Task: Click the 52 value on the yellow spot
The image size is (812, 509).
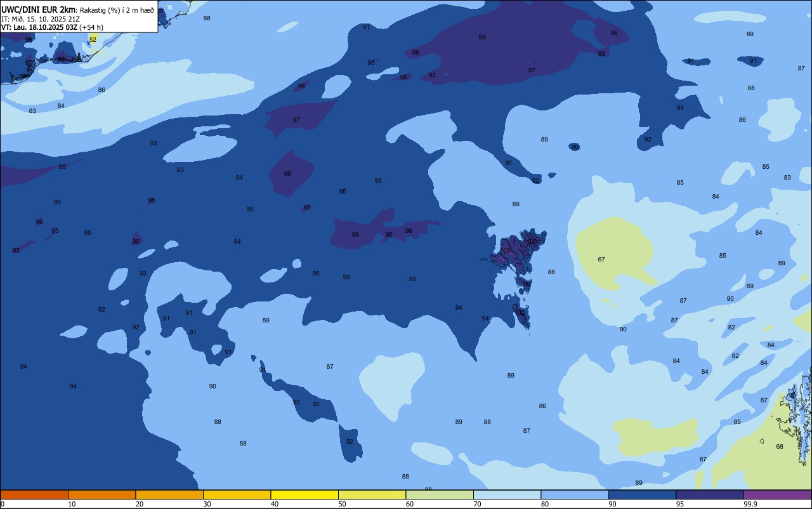Action: (x=93, y=40)
